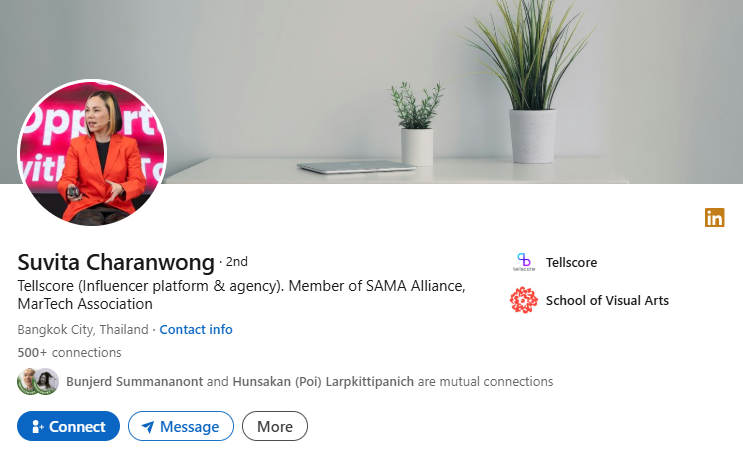Open second mutual connection's avatar
This screenshot has height=457, width=743.
coord(46,381)
